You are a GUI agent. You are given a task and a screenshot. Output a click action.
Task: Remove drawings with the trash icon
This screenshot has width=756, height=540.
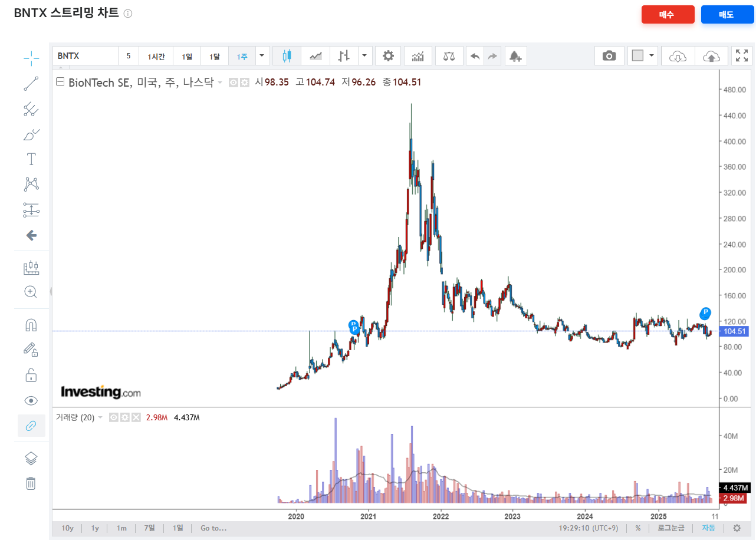[31, 483]
